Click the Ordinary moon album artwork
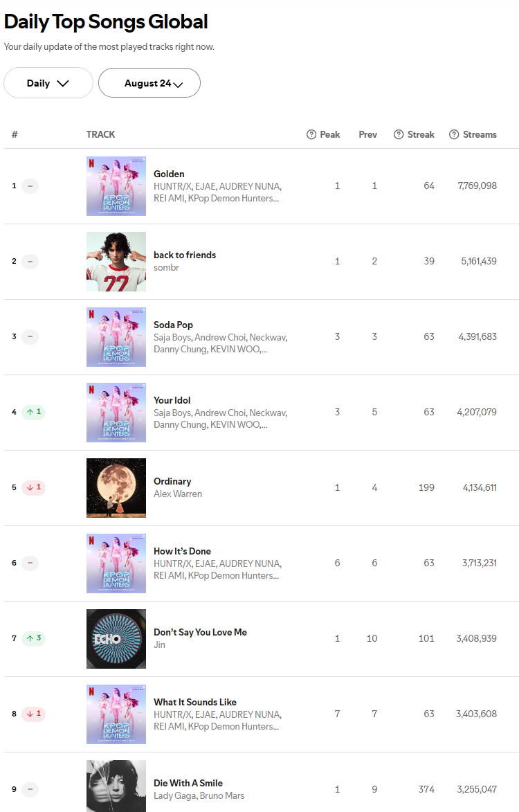This screenshot has width=519, height=812. (116, 488)
